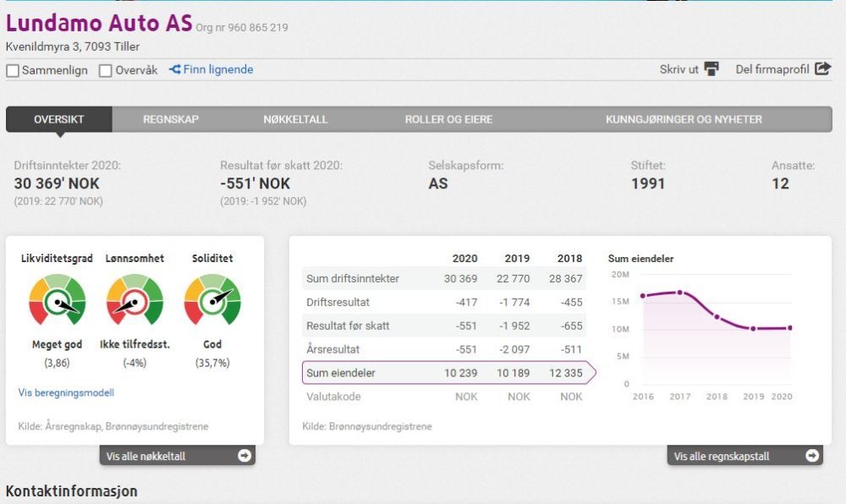846x504 pixels.
Task: Select the Driftsresultat table row
Action: coord(444,303)
